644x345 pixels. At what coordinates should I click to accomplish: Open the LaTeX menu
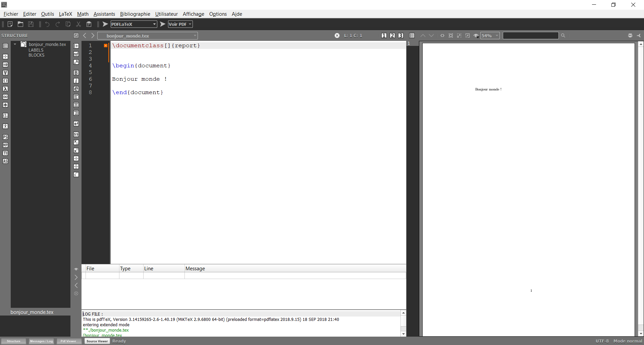(65, 14)
